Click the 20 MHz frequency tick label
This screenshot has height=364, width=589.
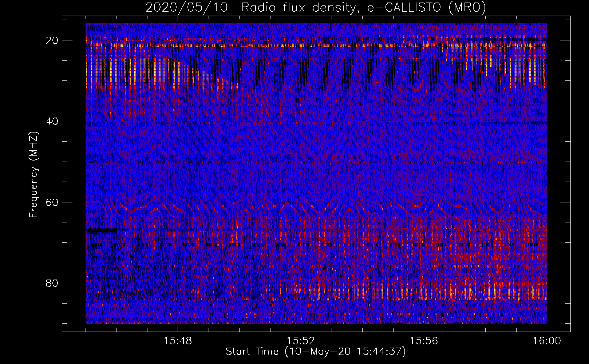point(52,40)
